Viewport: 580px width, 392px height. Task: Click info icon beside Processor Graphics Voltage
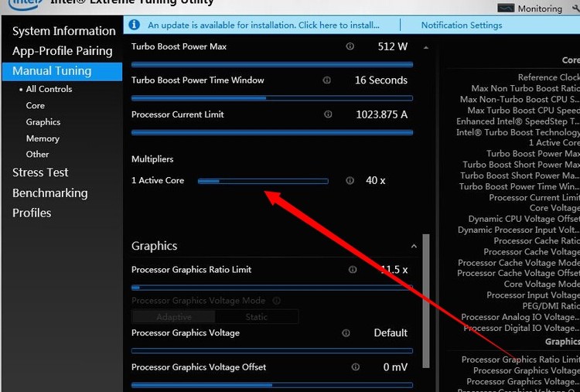346,333
